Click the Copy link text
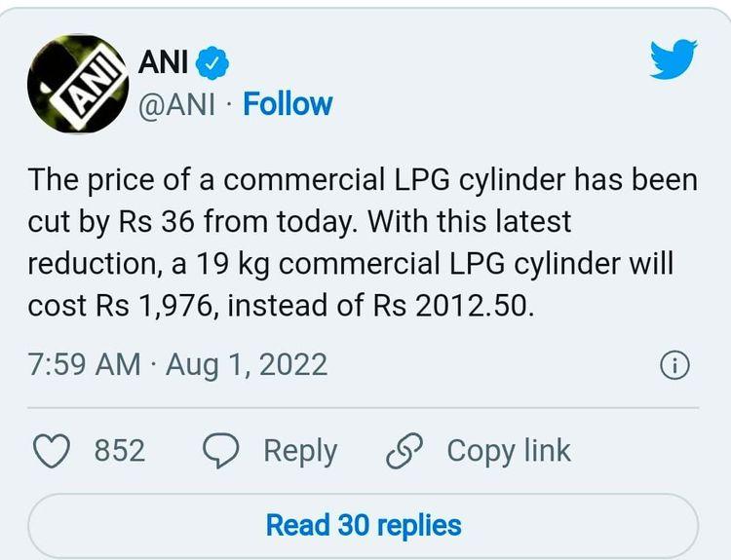This screenshot has width=731, height=560. click(x=508, y=451)
